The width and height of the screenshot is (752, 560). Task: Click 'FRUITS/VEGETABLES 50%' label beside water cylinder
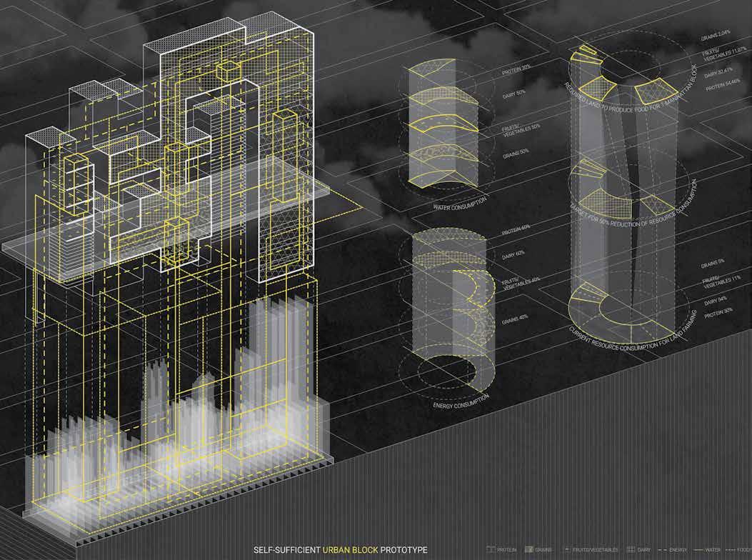tap(521, 130)
